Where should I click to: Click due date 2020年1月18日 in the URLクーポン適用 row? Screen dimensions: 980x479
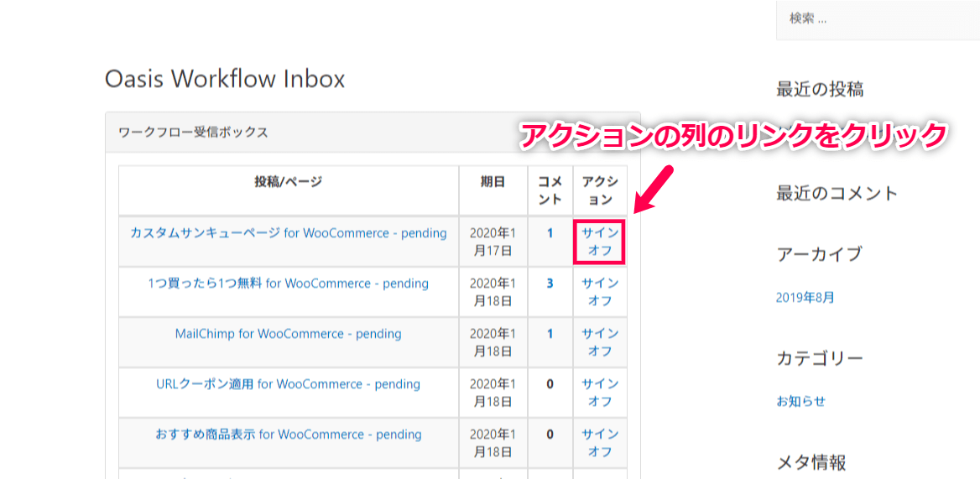pyautogui.click(x=493, y=393)
